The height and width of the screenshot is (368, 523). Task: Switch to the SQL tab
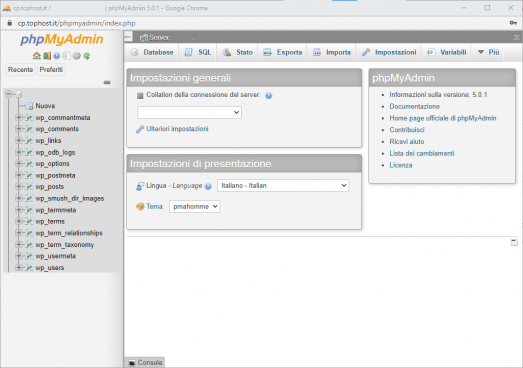click(x=198, y=52)
